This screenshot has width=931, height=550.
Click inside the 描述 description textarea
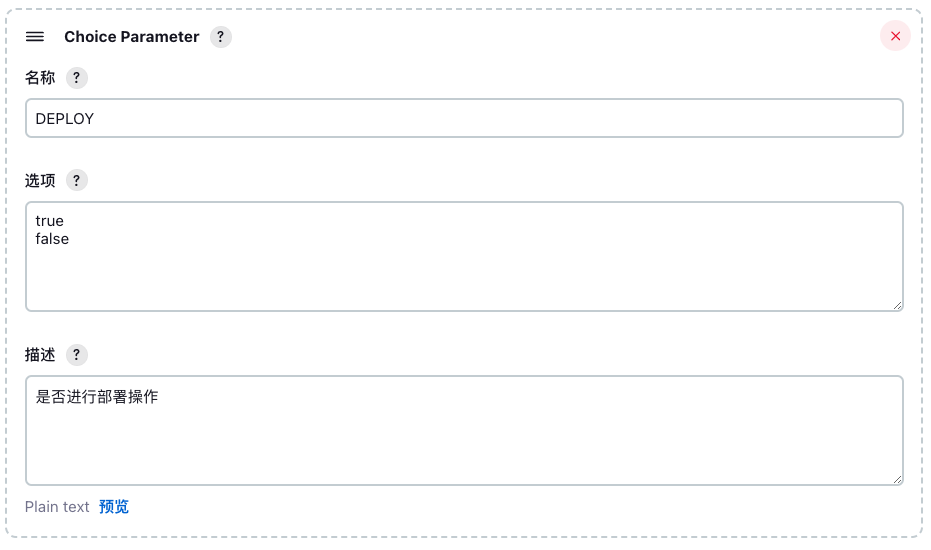[464, 431]
